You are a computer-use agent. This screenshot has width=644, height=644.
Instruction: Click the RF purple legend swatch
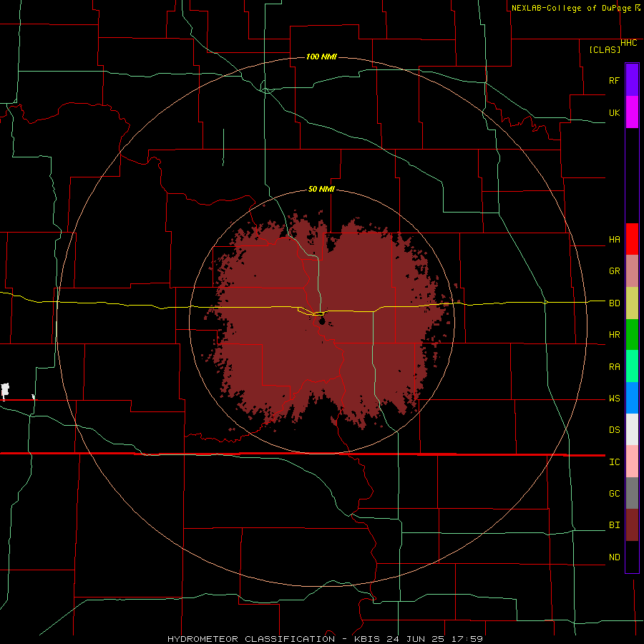632,80
